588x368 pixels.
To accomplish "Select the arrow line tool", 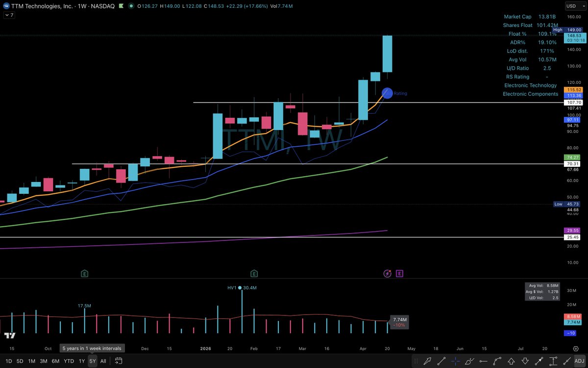I will point(539,361).
